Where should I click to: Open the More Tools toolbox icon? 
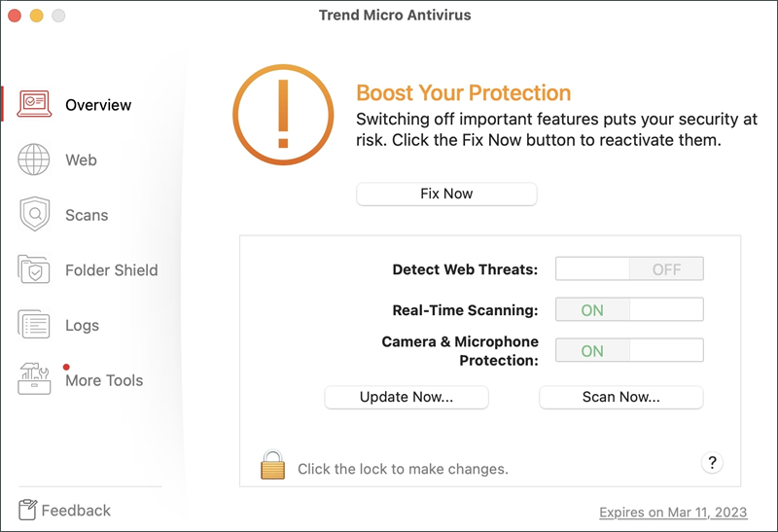[x=34, y=378]
